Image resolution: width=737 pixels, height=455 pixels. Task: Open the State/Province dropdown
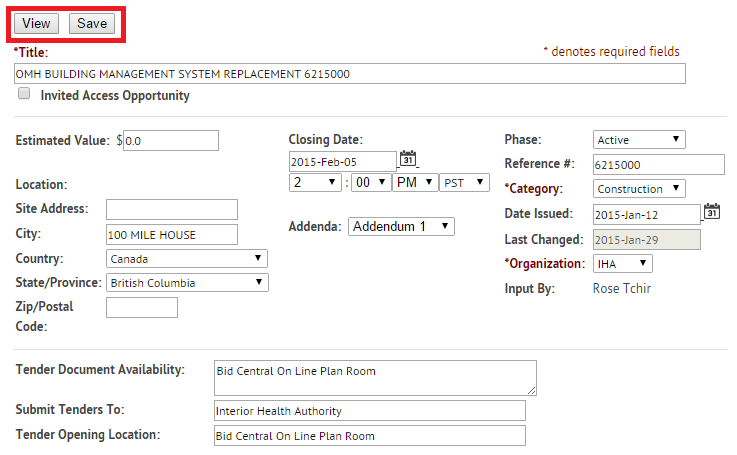pyautogui.click(x=187, y=283)
